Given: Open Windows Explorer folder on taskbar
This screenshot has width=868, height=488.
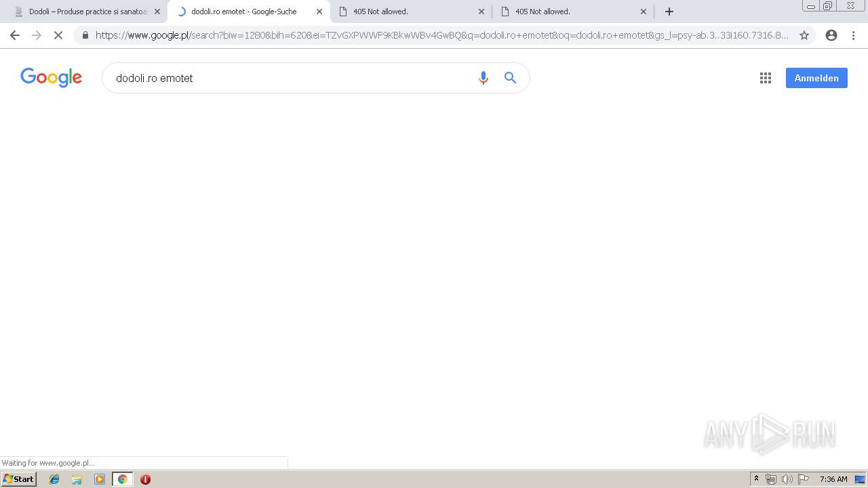Looking at the screenshot, I should coord(77,479).
